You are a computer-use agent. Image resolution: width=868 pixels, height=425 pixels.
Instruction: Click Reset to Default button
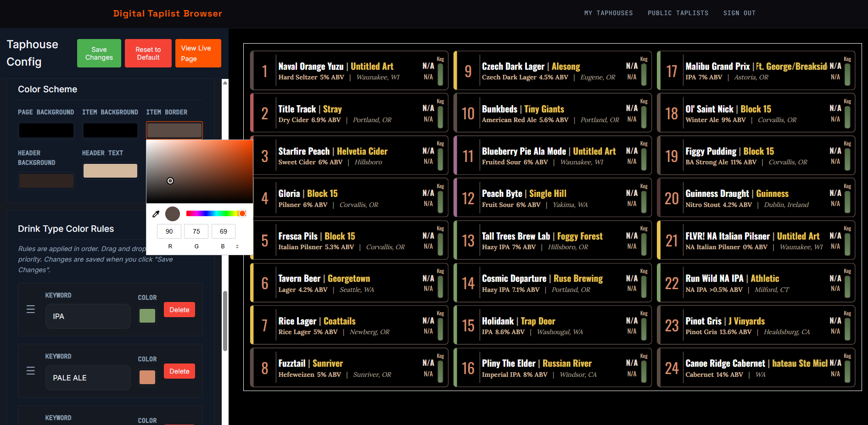tap(148, 53)
